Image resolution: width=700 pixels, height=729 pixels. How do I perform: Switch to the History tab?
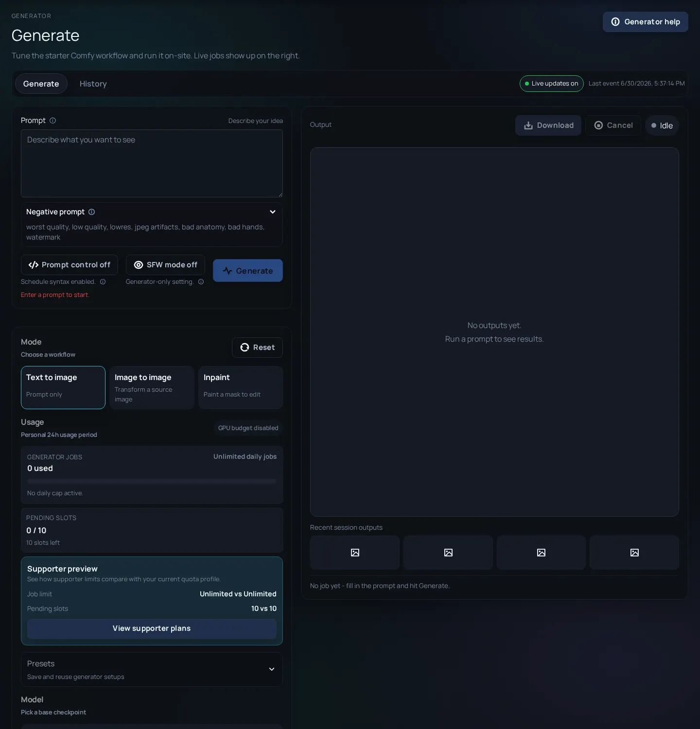pos(93,84)
